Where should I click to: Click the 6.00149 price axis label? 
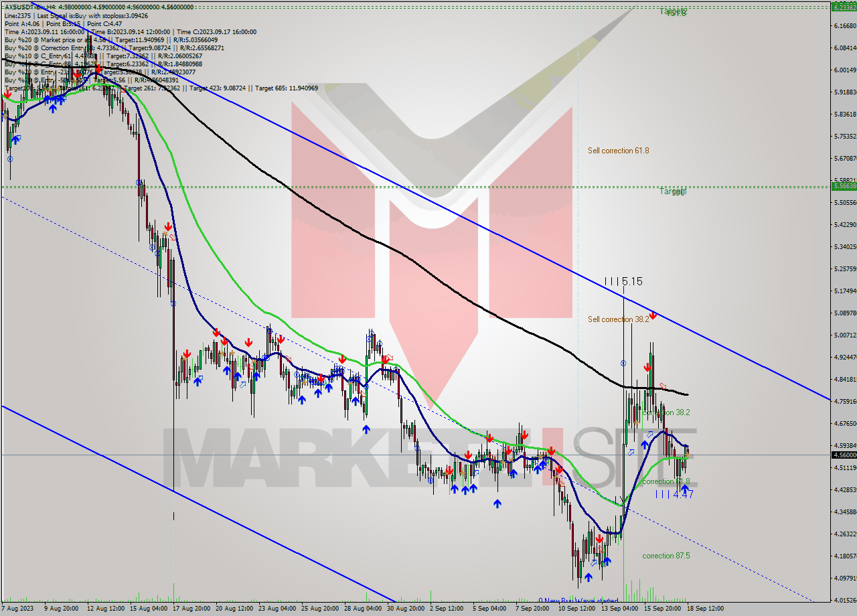click(x=845, y=70)
